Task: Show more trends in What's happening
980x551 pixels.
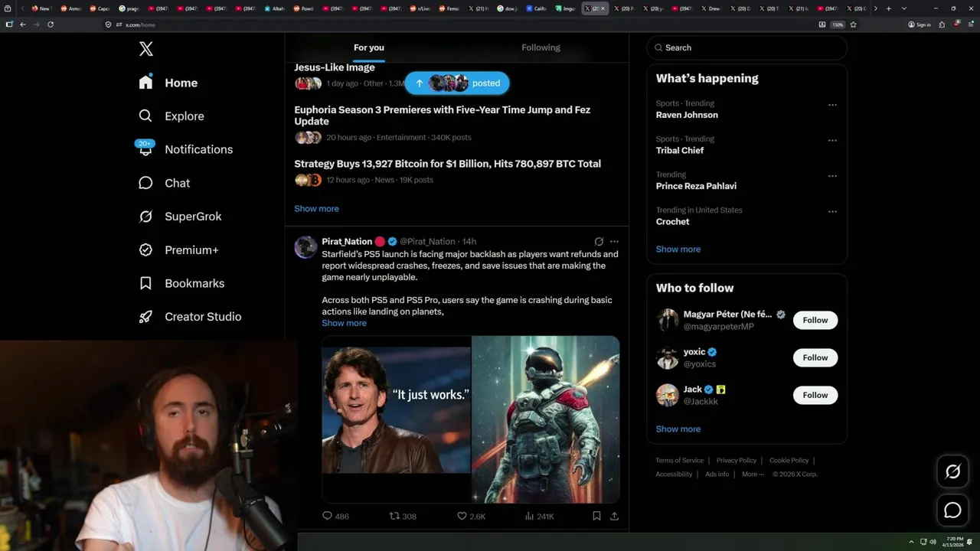Action: coord(678,249)
